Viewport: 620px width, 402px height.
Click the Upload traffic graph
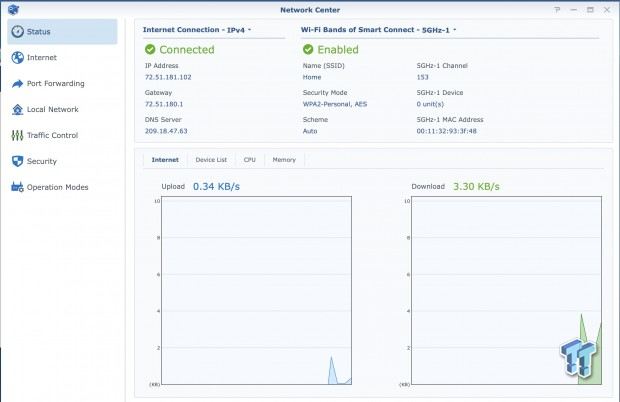point(256,291)
